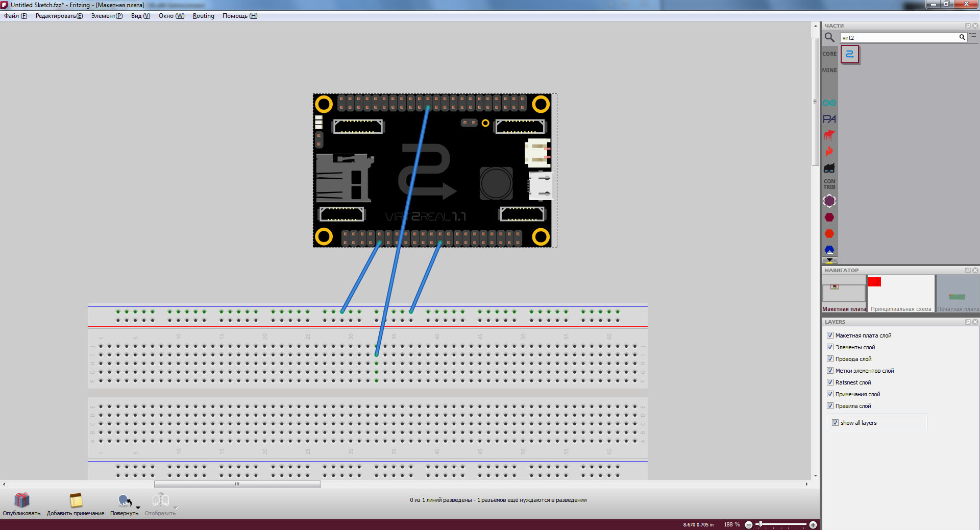The image size is (980, 530).
Task: Open the Элемент menu
Action: pyautogui.click(x=107, y=16)
